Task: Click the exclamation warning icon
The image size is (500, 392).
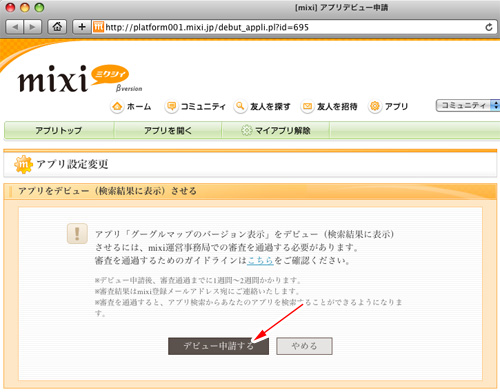Action: [77, 233]
